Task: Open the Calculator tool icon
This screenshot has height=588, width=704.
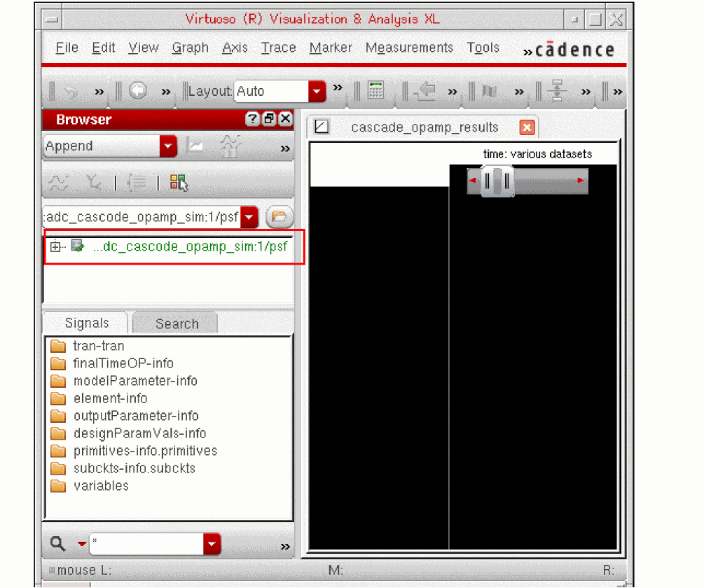Action: point(375,90)
